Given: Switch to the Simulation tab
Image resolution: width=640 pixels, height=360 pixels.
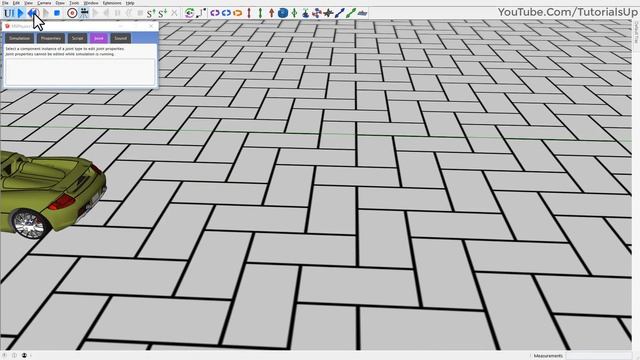Looking at the screenshot, I should tap(20, 38).
